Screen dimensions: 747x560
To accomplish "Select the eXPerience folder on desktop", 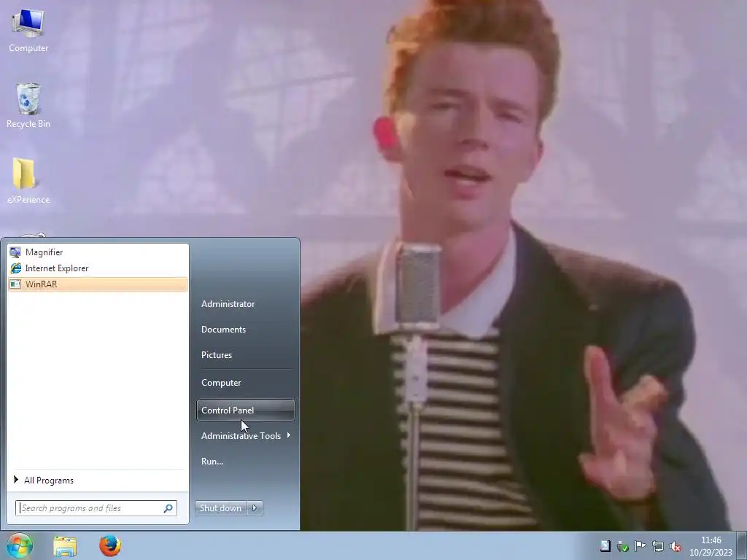I will coord(28,181).
